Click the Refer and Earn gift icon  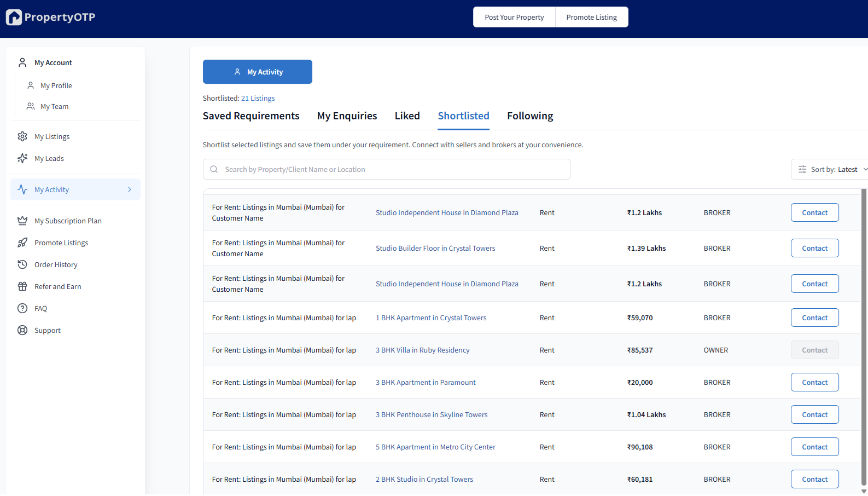coord(22,286)
